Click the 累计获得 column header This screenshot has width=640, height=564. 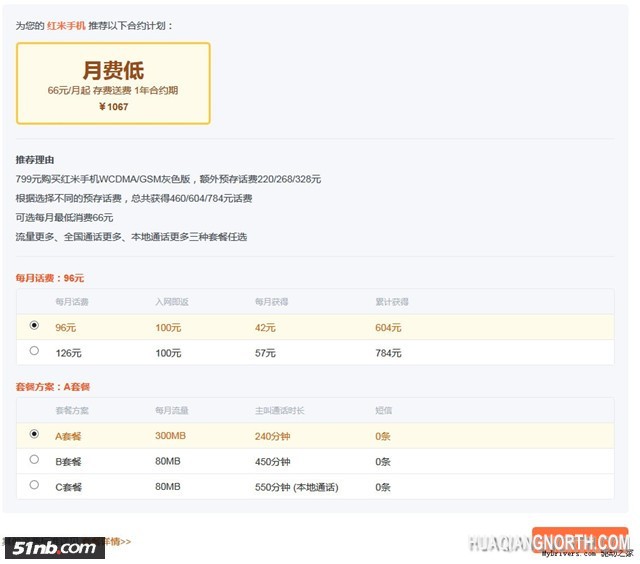pos(392,302)
